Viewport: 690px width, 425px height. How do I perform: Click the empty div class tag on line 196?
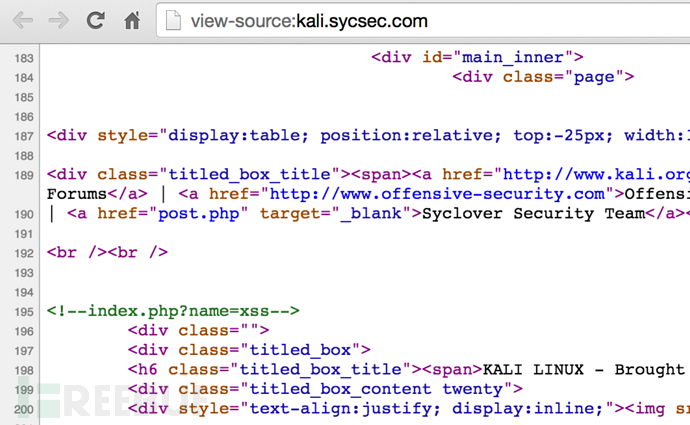[198, 330]
